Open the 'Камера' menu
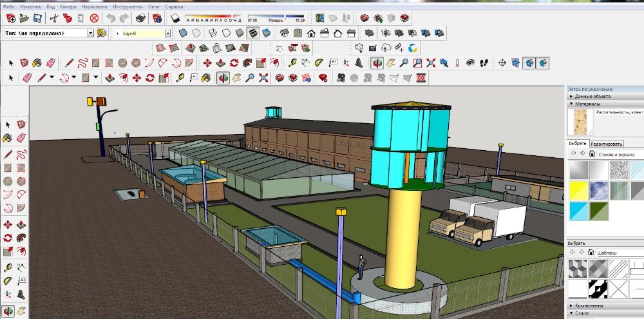The height and width of the screenshot is (319, 644). point(68,6)
